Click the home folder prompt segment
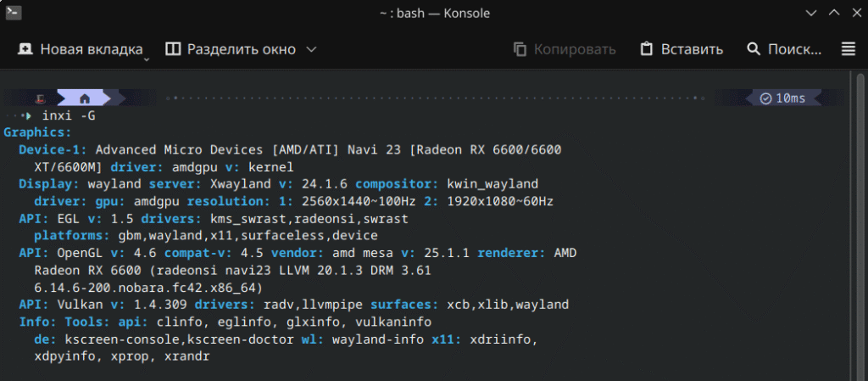Viewport: 868px width, 381px height. coord(85,98)
